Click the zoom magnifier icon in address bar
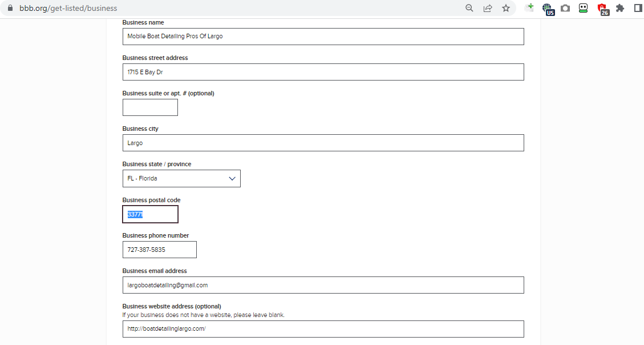The width and height of the screenshot is (644, 345). (469, 8)
